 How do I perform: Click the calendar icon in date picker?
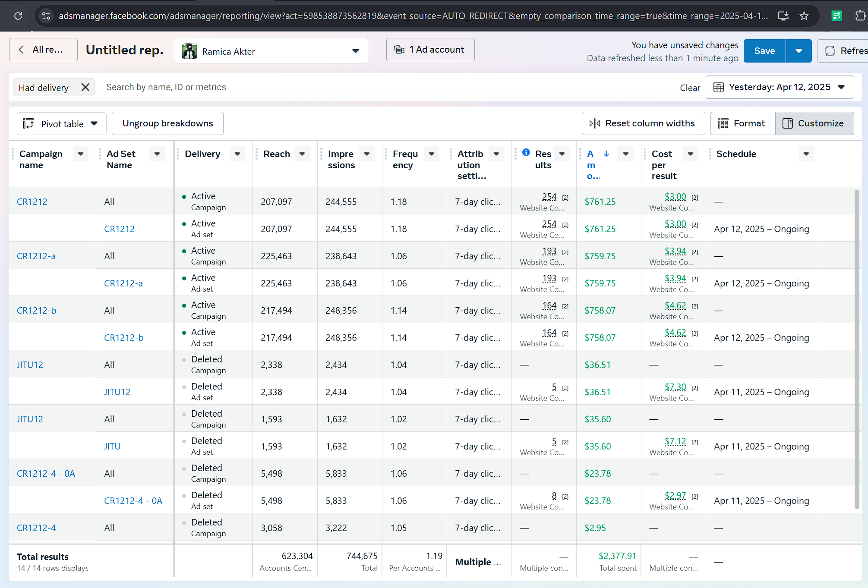[x=719, y=87]
